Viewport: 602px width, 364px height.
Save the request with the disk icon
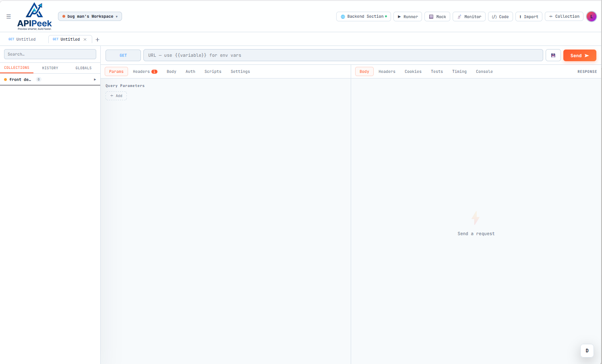coord(553,55)
